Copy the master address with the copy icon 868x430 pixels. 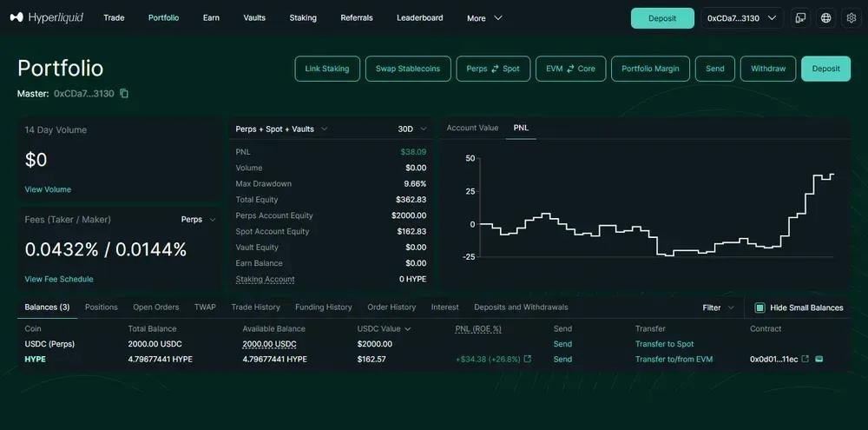point(124,94)
